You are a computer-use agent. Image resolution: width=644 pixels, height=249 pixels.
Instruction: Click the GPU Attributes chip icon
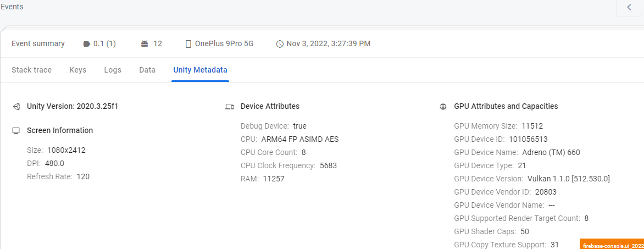coord(443,107)
